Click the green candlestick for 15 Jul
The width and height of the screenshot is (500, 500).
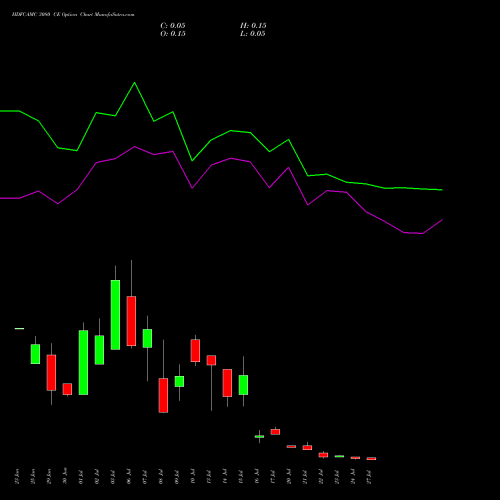coord(243,385)
